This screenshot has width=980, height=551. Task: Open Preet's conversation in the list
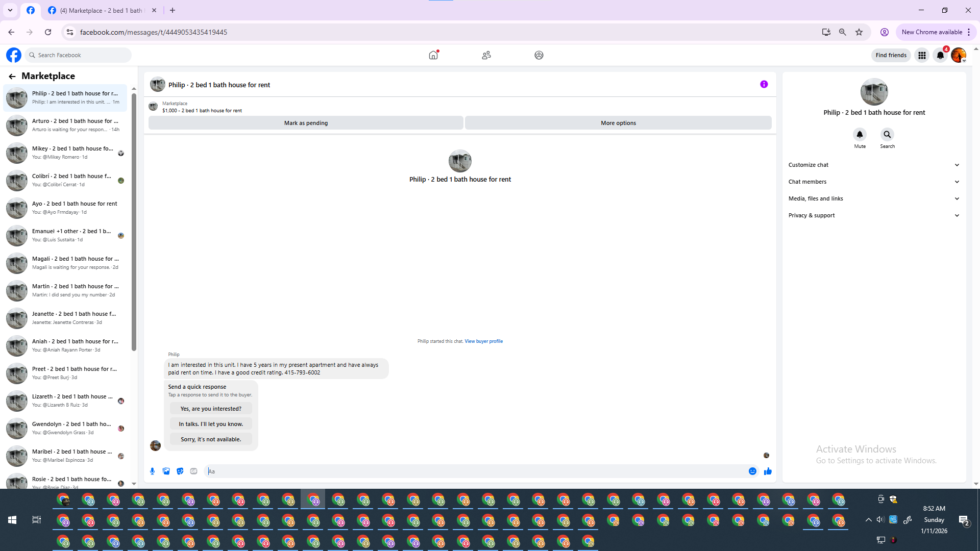pos(66,373)
